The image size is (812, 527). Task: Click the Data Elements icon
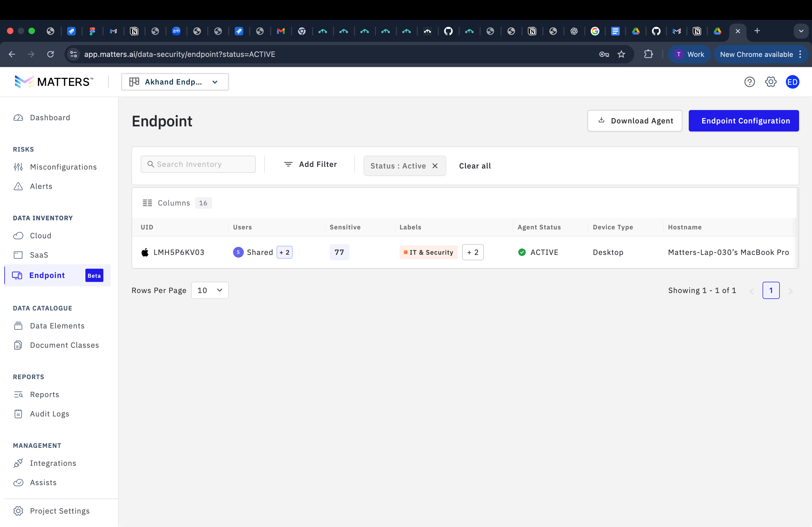pyautogui.click(x=18, y=326)
